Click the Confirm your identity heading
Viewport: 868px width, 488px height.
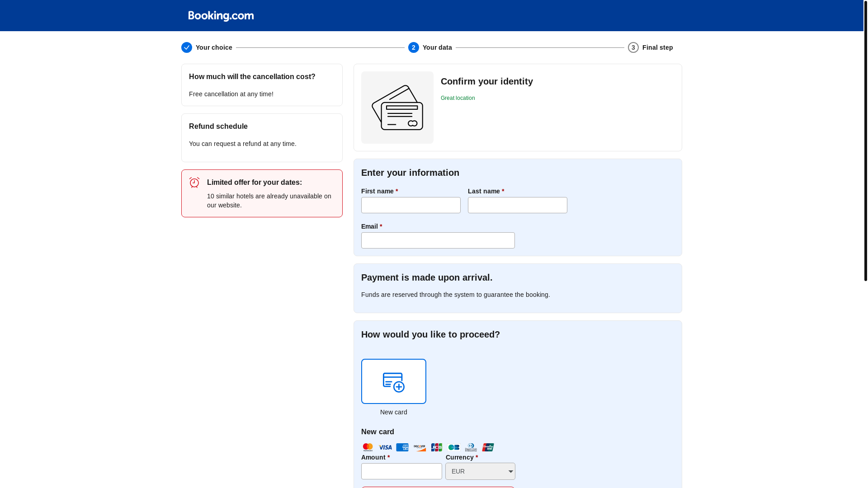tap(487, 81)
